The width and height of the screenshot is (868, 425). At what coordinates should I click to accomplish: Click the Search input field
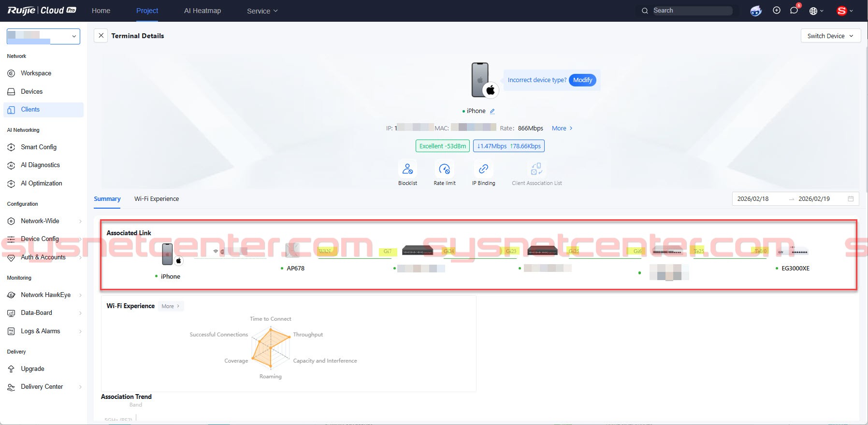point(692,11)
